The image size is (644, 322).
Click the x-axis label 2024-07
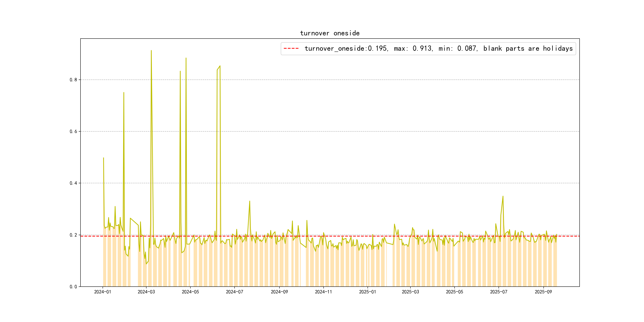click(234, 292)
